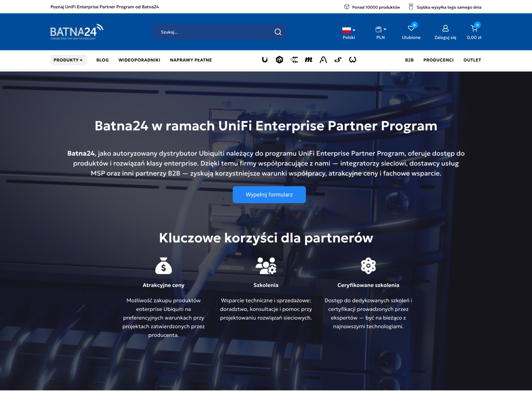Click the 0,00 zł cart total

coord(474,37)
